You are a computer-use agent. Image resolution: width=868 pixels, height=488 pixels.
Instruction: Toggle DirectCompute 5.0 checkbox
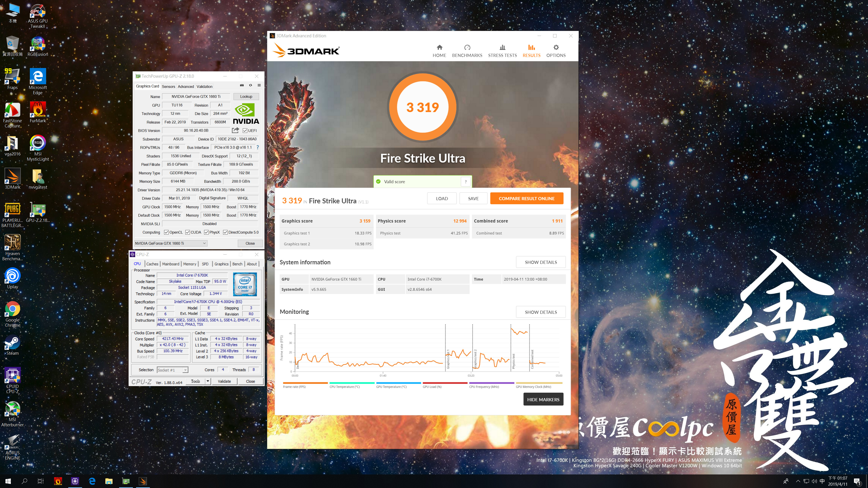pyautogui.click(x=225, y=232)
